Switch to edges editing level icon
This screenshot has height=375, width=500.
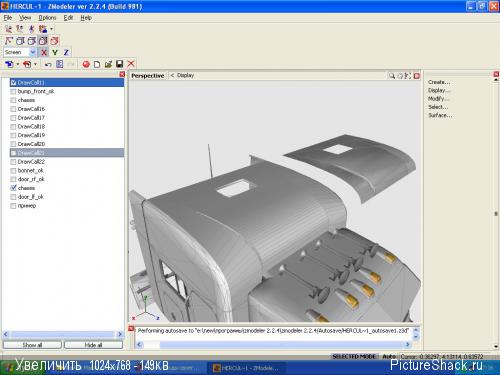(20, 29)
